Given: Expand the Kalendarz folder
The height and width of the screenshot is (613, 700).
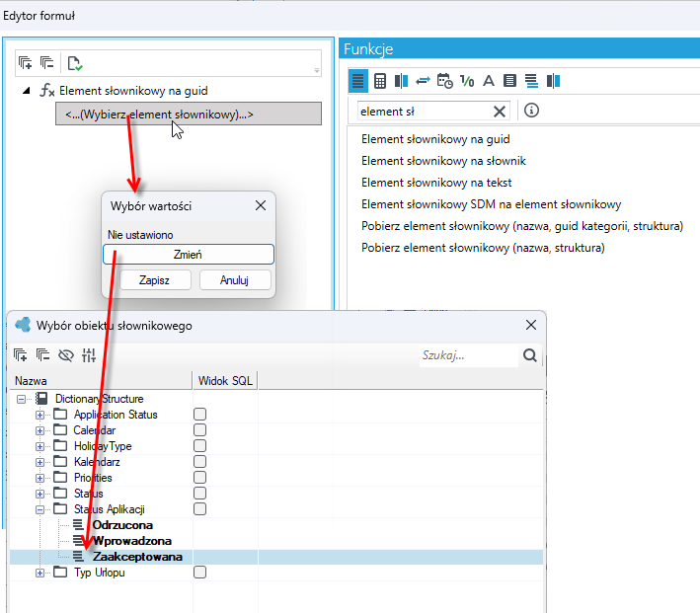Looking at the screenshot, I should [x=39, y=462].
